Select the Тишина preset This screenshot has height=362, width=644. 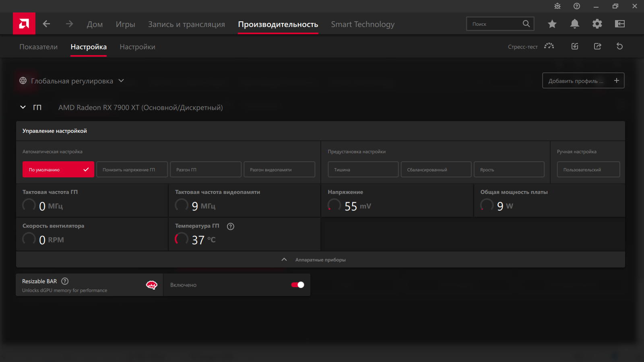[363, 169]
